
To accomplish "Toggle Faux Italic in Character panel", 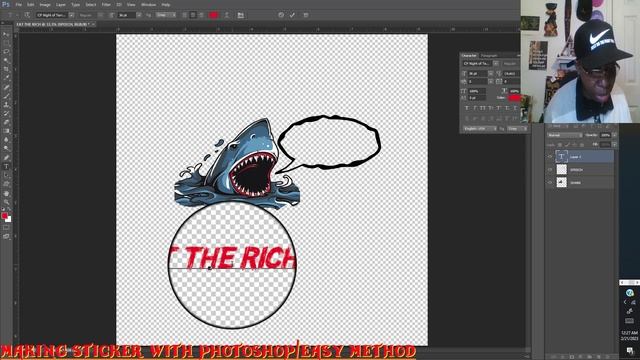I will pos(475,108).
